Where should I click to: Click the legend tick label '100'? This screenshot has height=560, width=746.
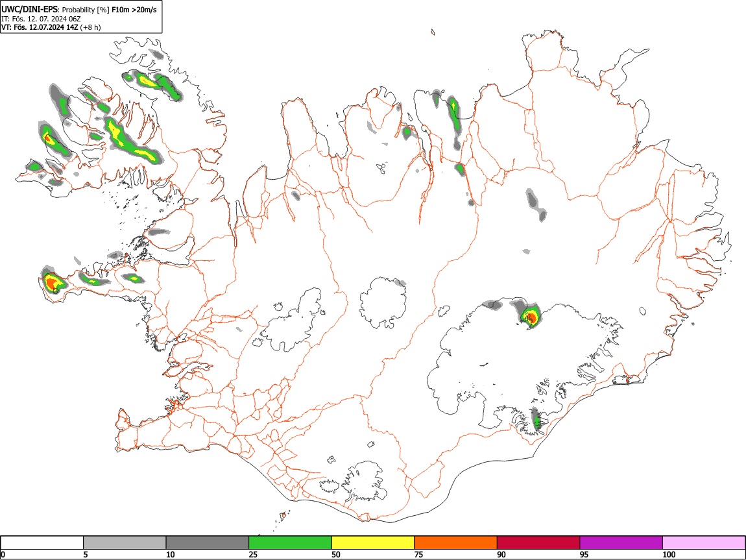click(x=669, y=555)
